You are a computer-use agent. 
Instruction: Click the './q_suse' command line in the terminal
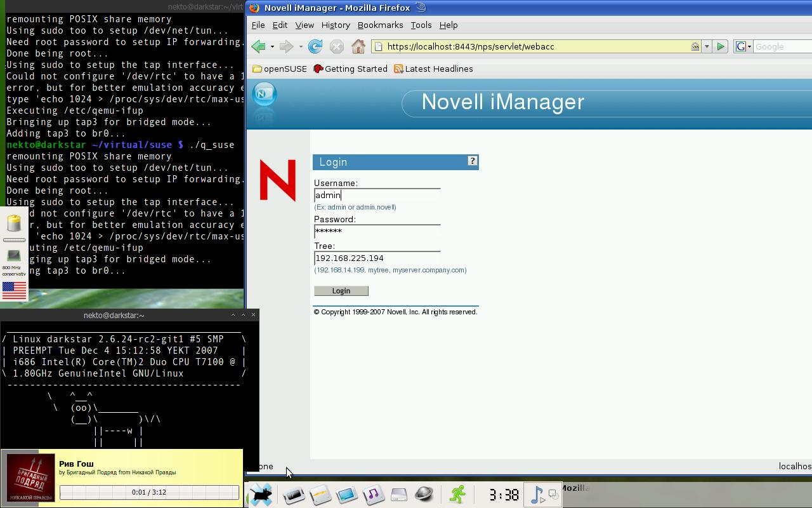[x=213, y=145]
